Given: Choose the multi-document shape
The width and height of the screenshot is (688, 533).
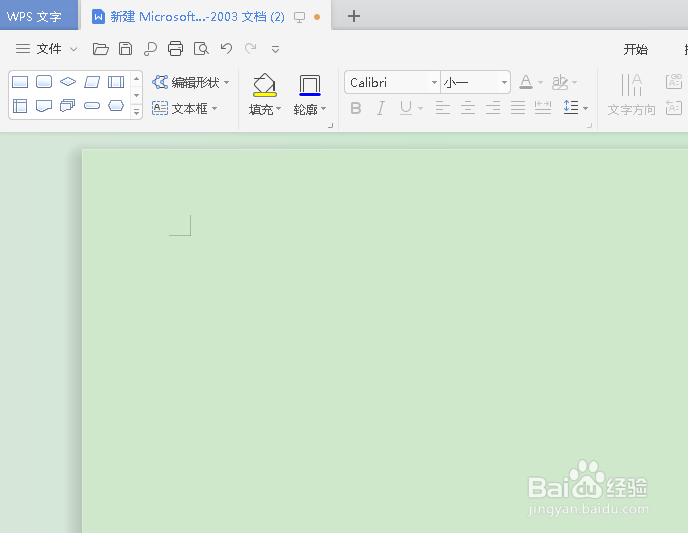Looking at the screenshot, I should [x=68, y=106].
